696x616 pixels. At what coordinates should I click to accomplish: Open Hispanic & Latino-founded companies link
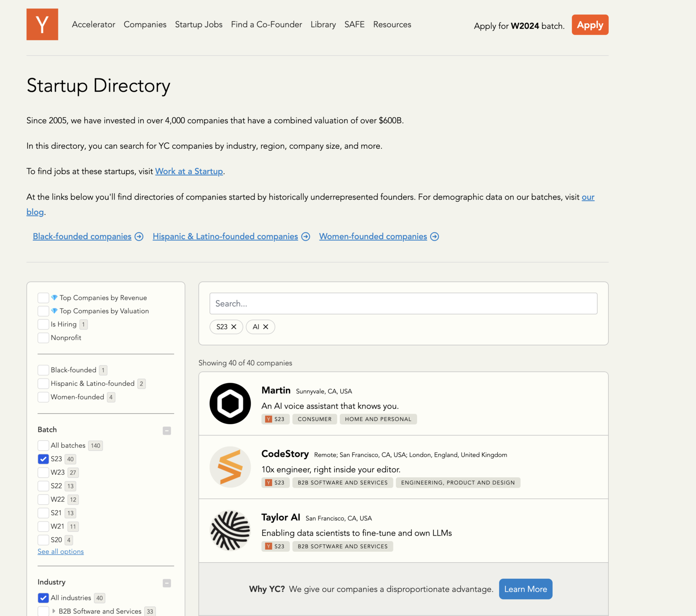point(225,237)
